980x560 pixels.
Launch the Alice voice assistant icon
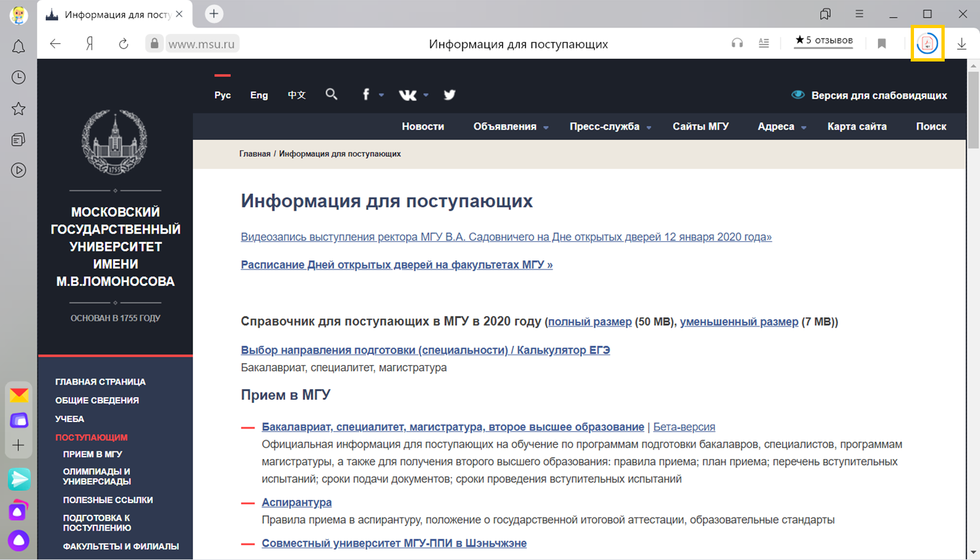[19, 540]
